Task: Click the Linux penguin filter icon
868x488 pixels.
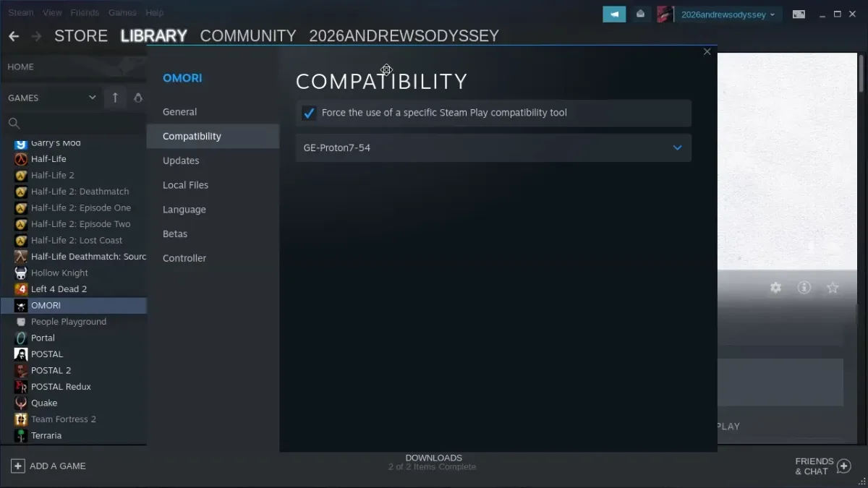Action: click(138, 98)
